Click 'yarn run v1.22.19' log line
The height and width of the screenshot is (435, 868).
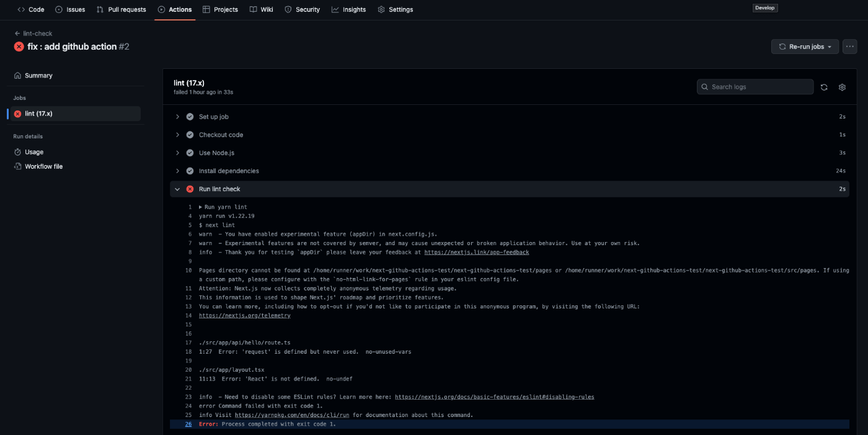pyautogui.click(x=226, y=216)
